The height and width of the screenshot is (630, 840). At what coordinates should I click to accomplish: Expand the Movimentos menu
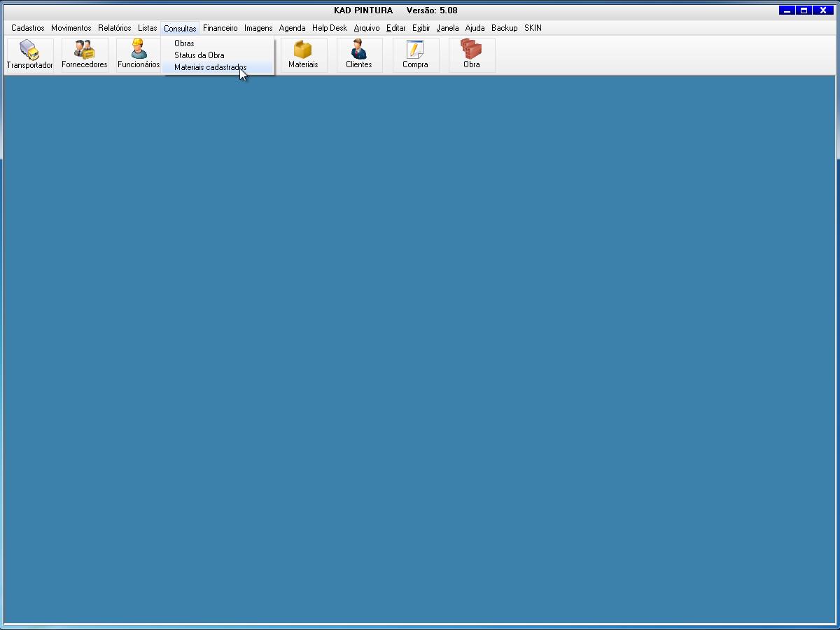[x=71, y=28]
